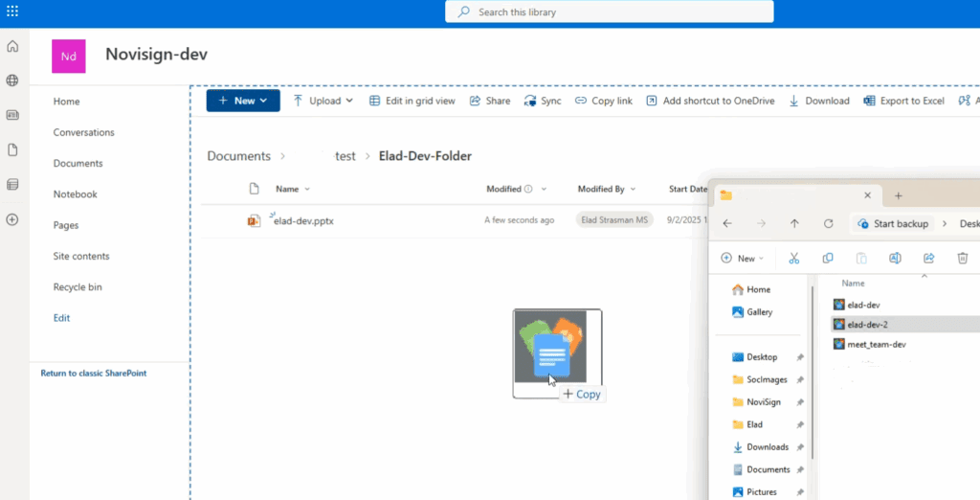980x500 pixels.
Task: Click in the Search this library box
Action: point(610,11)
